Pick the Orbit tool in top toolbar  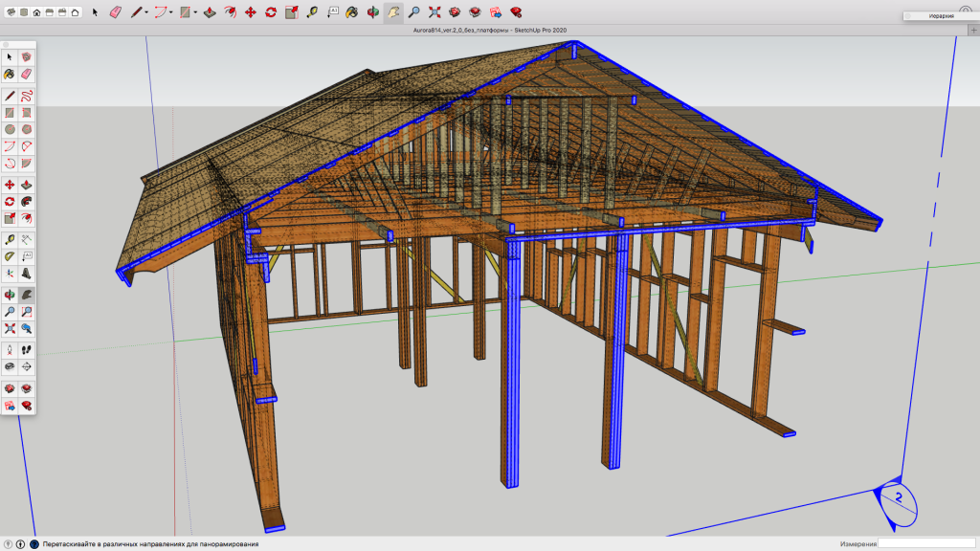point(372,12)
